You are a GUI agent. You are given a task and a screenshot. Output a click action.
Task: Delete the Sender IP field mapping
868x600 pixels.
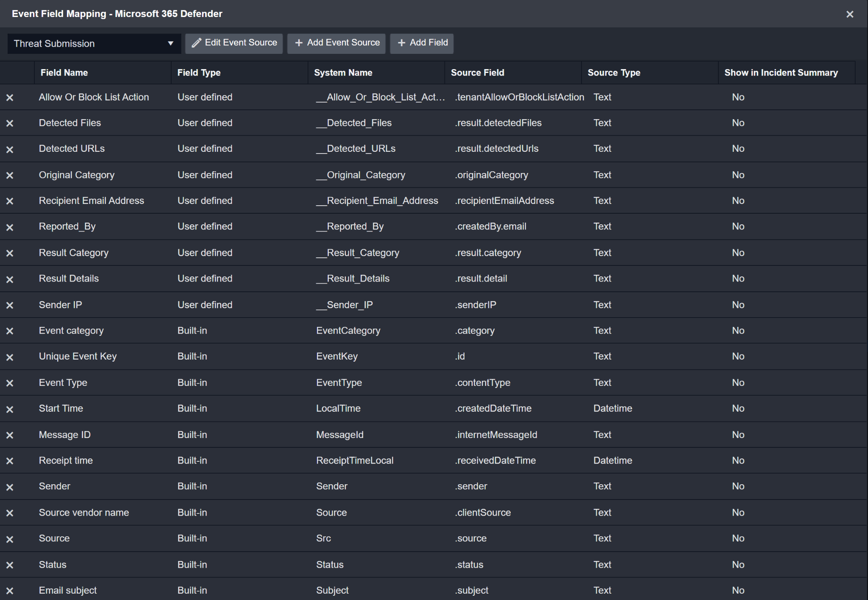[x=10, y=305]
